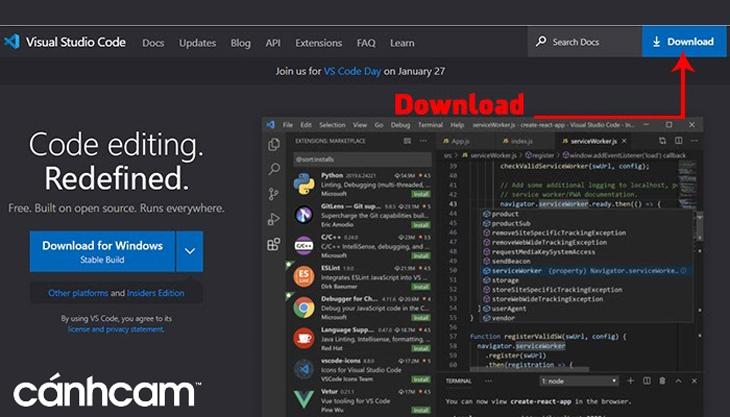730x417 pixels.
Task: Open the Debug menu
Action: (400, 125)
